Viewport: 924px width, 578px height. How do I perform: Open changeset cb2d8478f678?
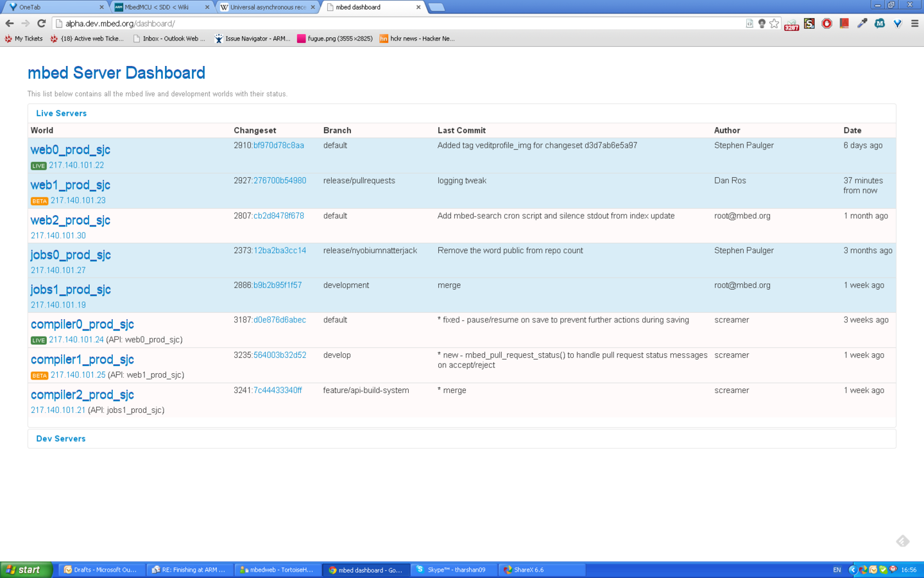(278, 216)
